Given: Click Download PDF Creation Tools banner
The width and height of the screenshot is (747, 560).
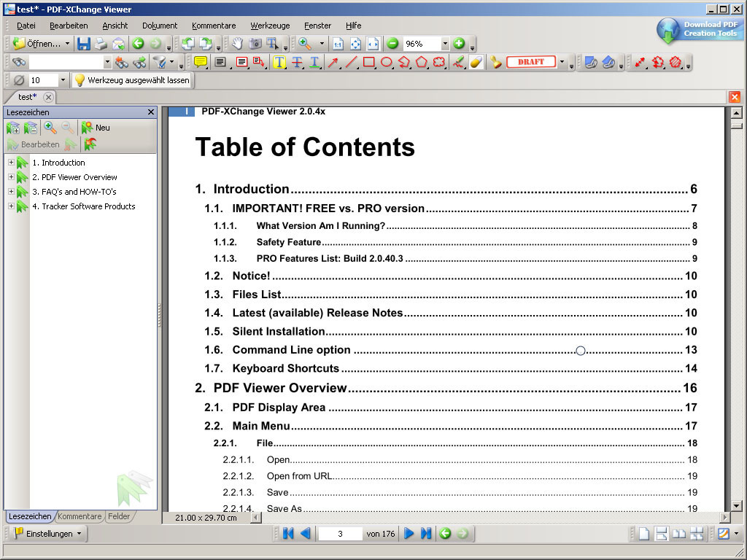Looking at the screenshot, I should point(698,29).
